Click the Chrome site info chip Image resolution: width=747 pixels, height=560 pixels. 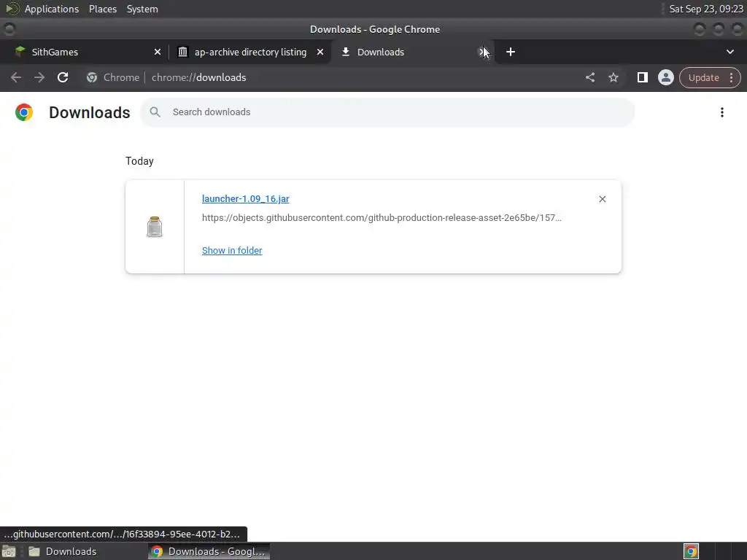[x=113, y=77]
